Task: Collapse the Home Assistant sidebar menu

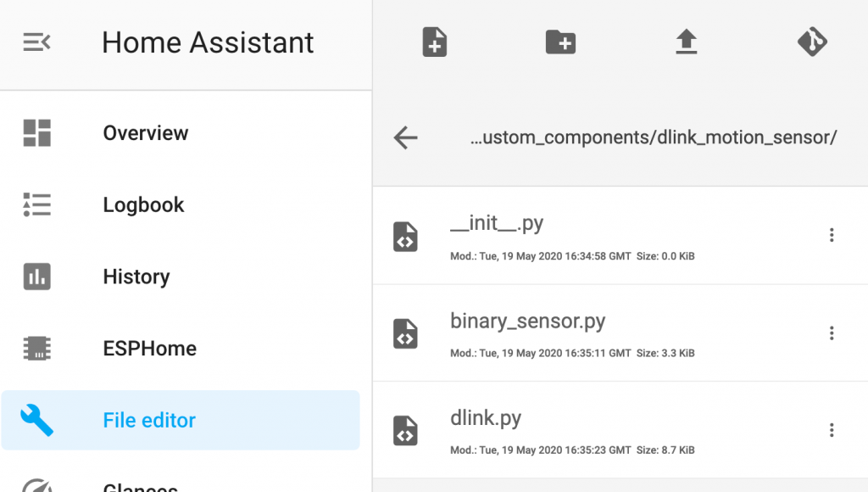Action: tap(37, 42)
